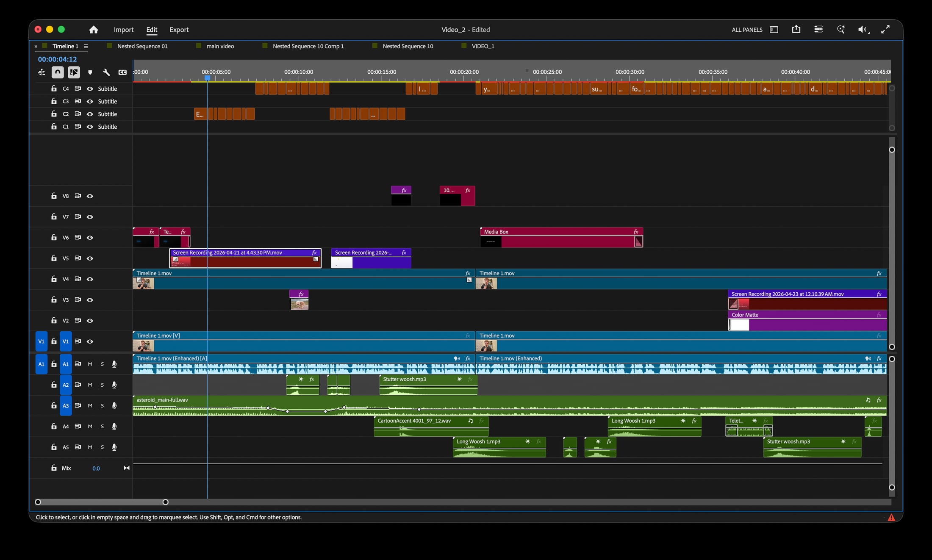
Task: Click voice-over record mic on A3
Action: 114,405
